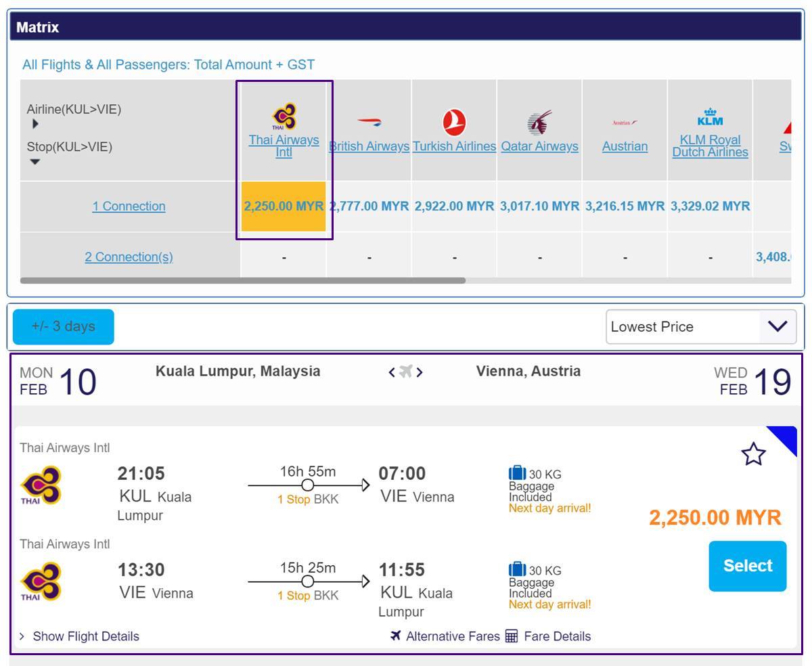Expand Show Flight Details
This screenshot has height=666, width=812.
click(x=80, y=636)
